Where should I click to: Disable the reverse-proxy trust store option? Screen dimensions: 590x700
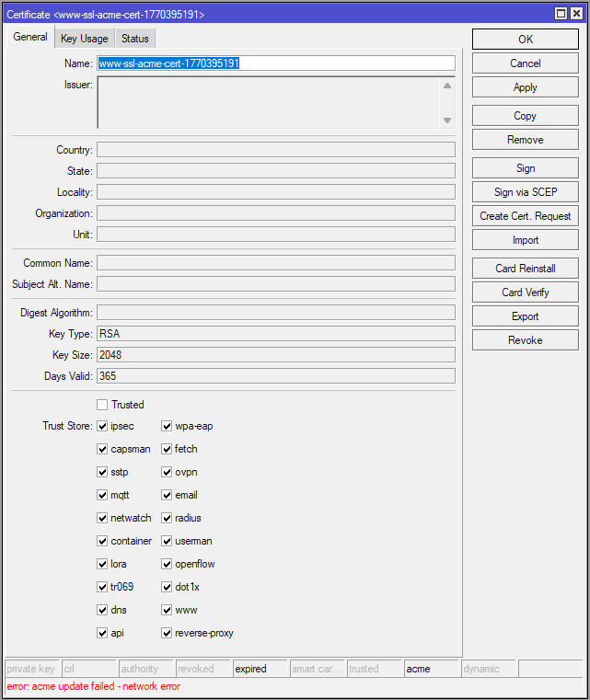pos(168,633)
